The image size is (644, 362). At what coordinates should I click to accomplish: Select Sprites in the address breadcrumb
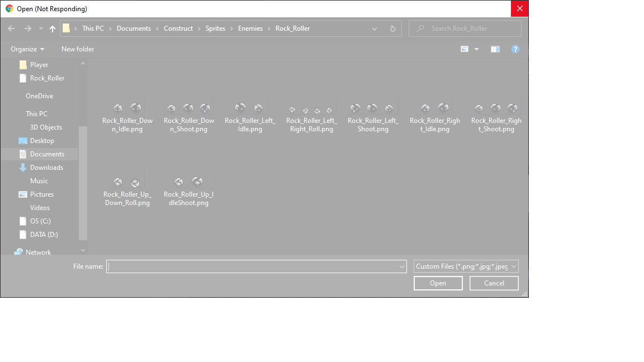pos(215,28)
